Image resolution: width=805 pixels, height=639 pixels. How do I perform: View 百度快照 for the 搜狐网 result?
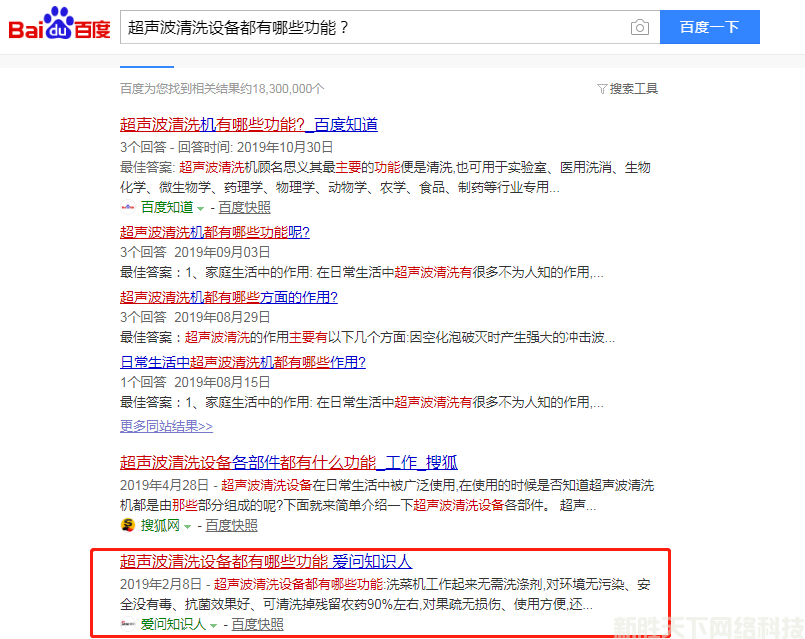[231, 525]
